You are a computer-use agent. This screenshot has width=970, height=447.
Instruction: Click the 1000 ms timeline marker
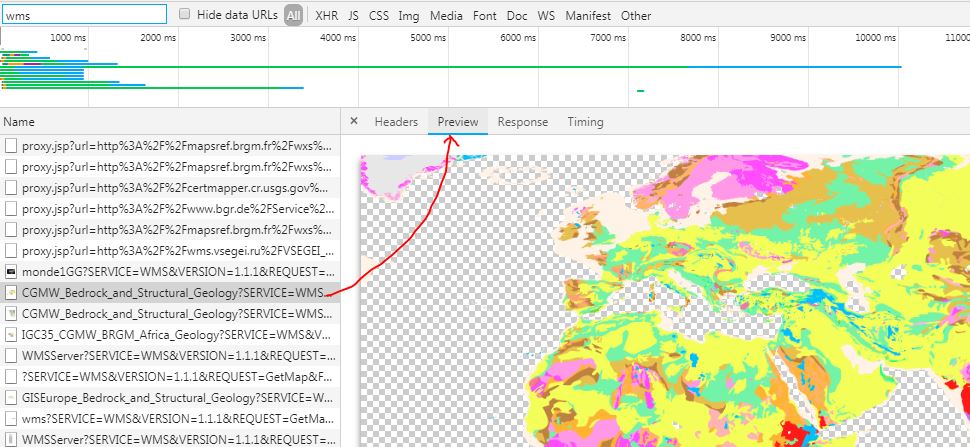[68, 38]
